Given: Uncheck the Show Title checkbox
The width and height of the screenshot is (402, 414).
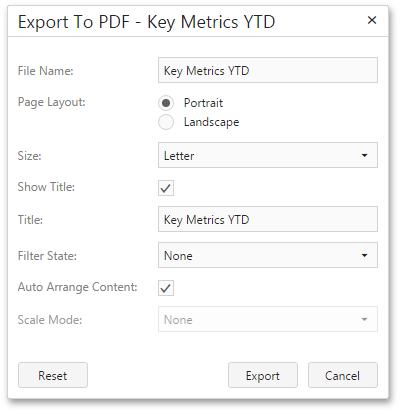Looking at the screenshot, I should click(166, 188).
